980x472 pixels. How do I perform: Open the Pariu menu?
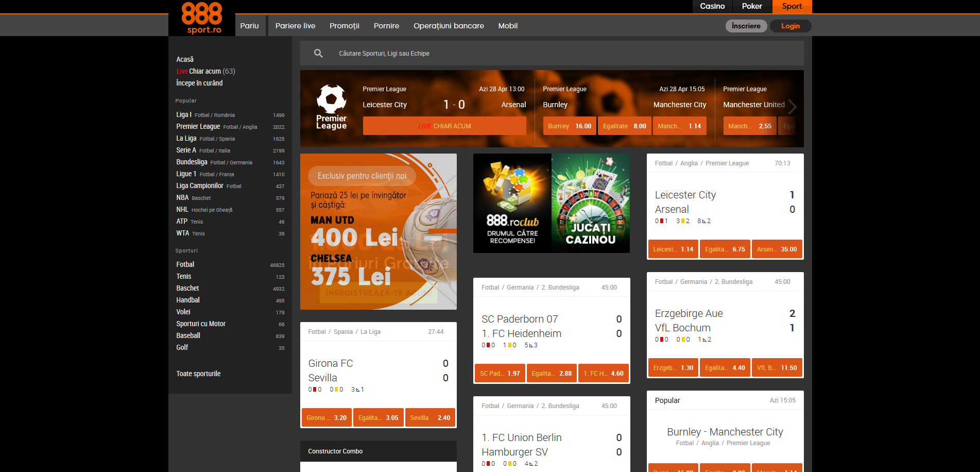point(250,26)
